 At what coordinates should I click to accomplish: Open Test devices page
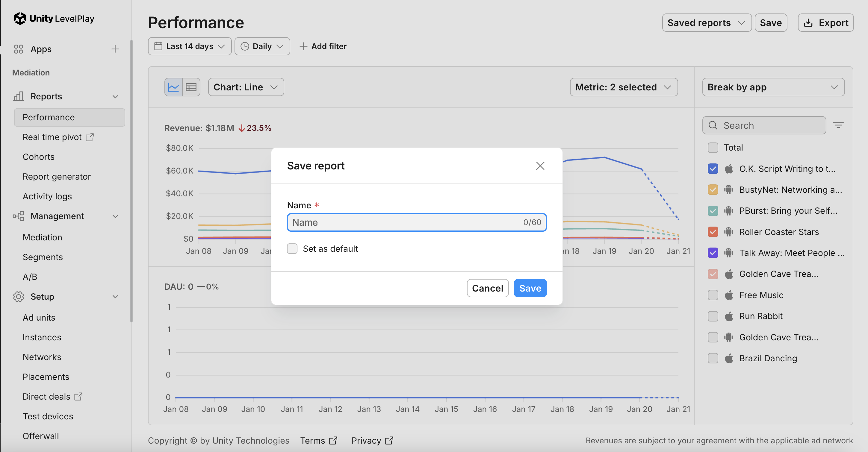coord(48,416)
